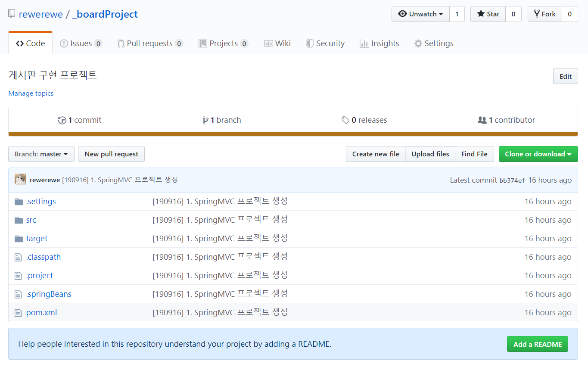
Task: Open the Pull requests tab
Action: pyautogui.click(x=150, y=43)
